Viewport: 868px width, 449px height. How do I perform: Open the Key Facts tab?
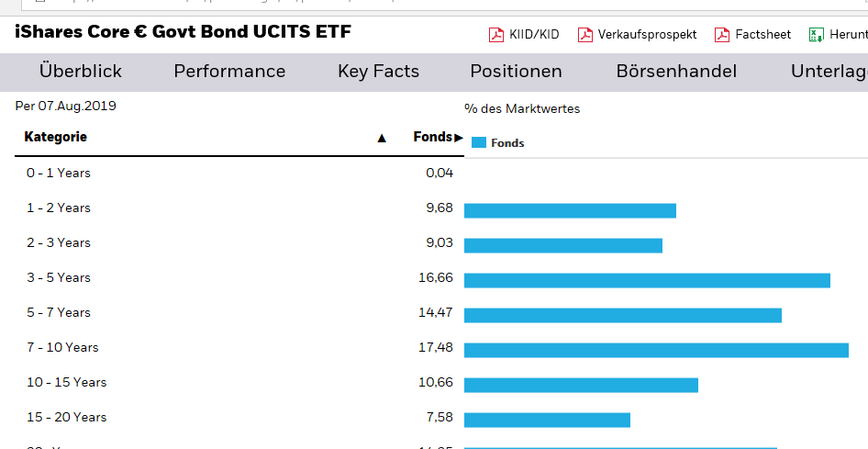point(378,72)
